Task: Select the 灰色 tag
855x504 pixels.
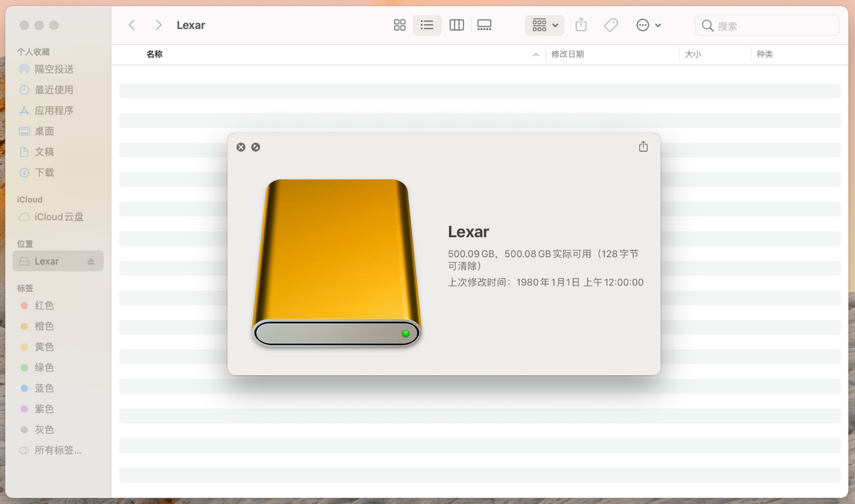Action: tap(44, 429)
